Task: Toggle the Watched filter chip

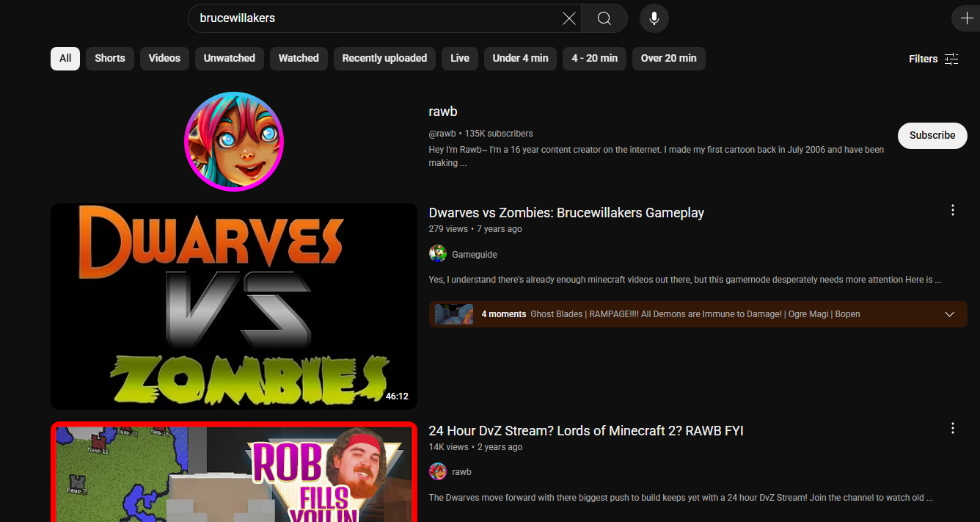Action: pos(299,59)
